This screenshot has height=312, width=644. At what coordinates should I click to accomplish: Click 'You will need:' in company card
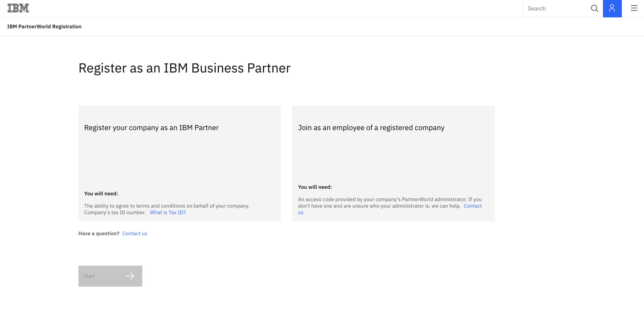click(101, 194)
